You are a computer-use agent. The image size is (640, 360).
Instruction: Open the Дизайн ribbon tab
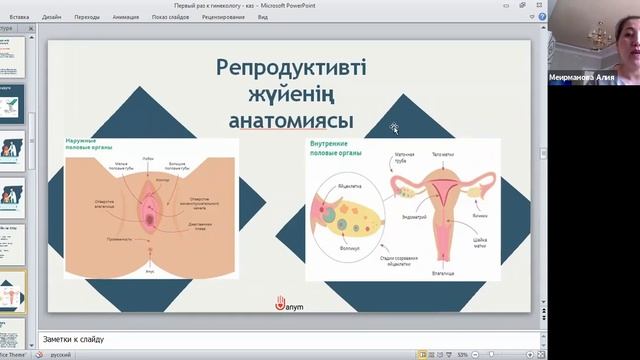pos(51,17)
